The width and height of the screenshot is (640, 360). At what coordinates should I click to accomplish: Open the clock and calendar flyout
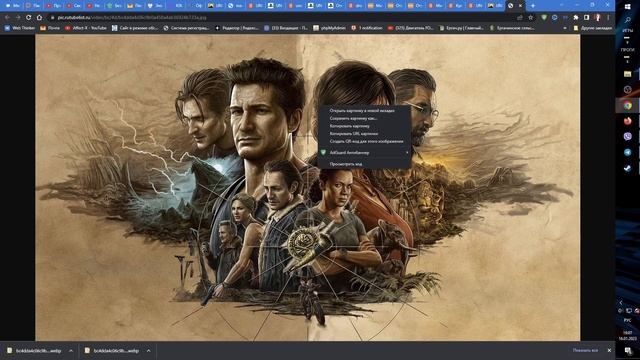click(627, 336)
